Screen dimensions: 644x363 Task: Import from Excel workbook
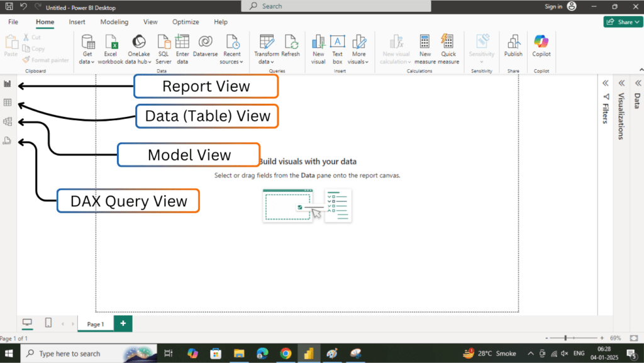(x=111, y=50)
